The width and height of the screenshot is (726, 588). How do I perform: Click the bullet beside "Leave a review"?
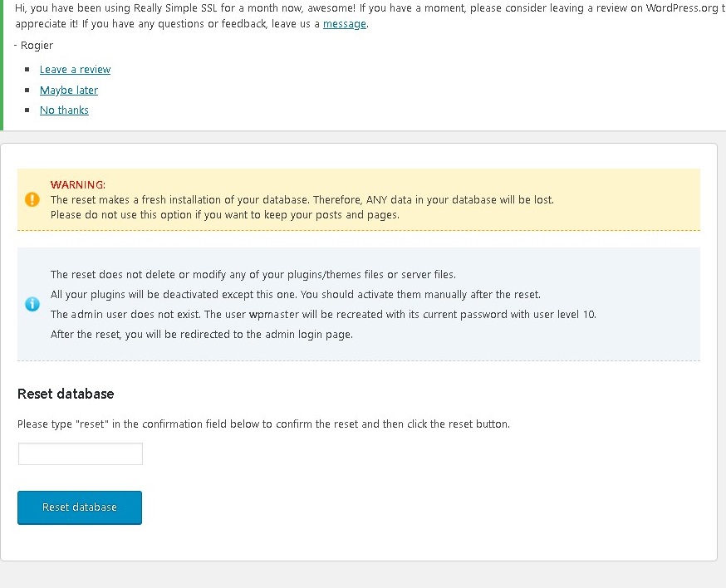pos(27,70)
